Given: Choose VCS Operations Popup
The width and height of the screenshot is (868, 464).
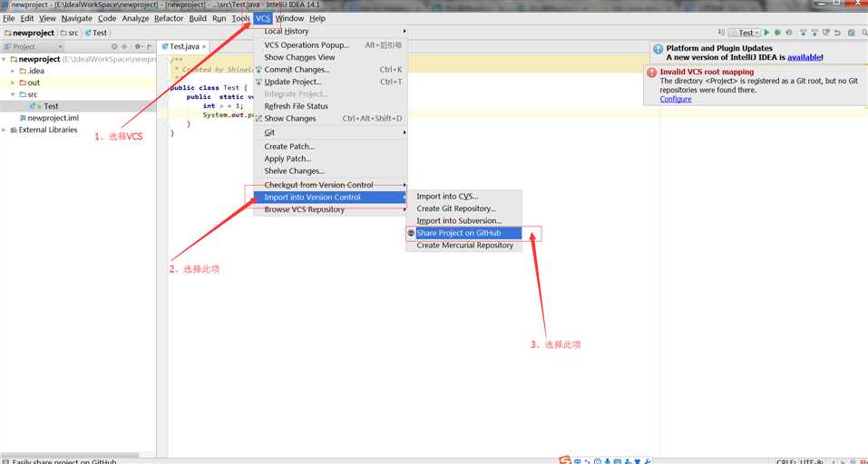Looking at the screenshot, I should (x=330, y=44).
